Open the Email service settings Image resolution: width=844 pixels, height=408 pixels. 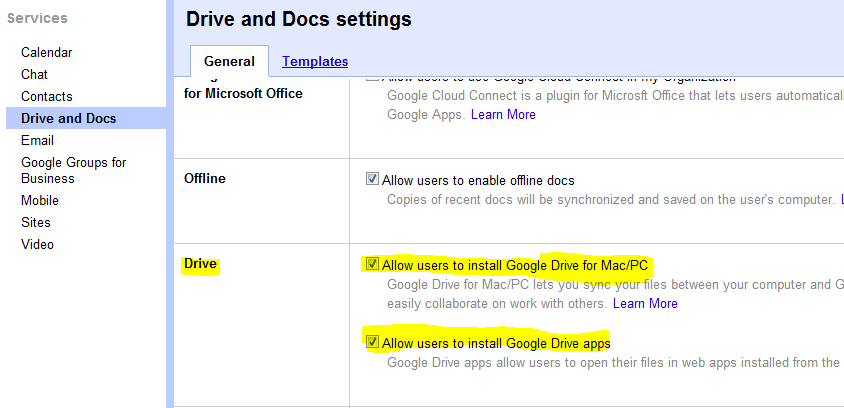tap(37, 140)
